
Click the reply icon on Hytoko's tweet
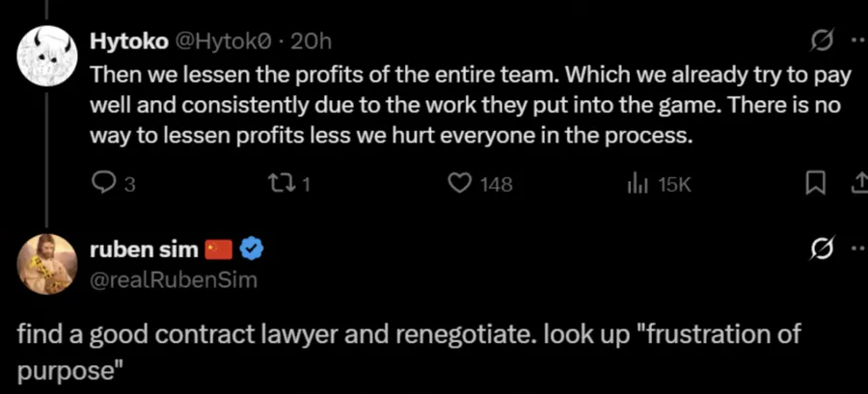click(103, 184)
